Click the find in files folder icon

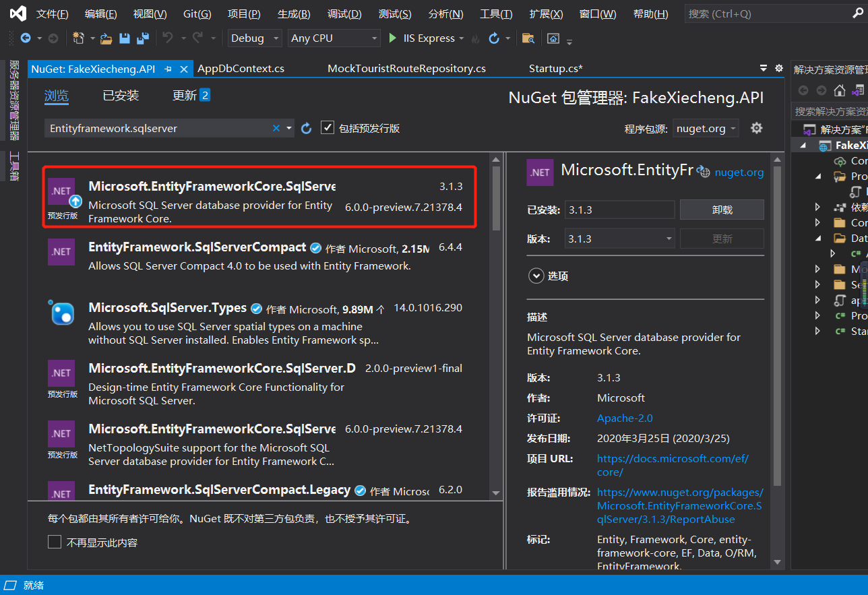click(528, 38)
